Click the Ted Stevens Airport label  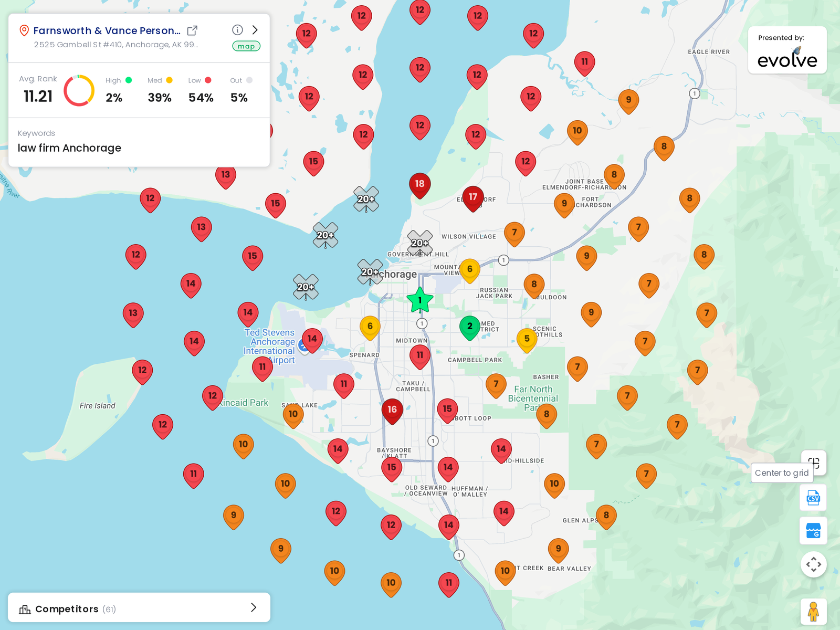269,346
